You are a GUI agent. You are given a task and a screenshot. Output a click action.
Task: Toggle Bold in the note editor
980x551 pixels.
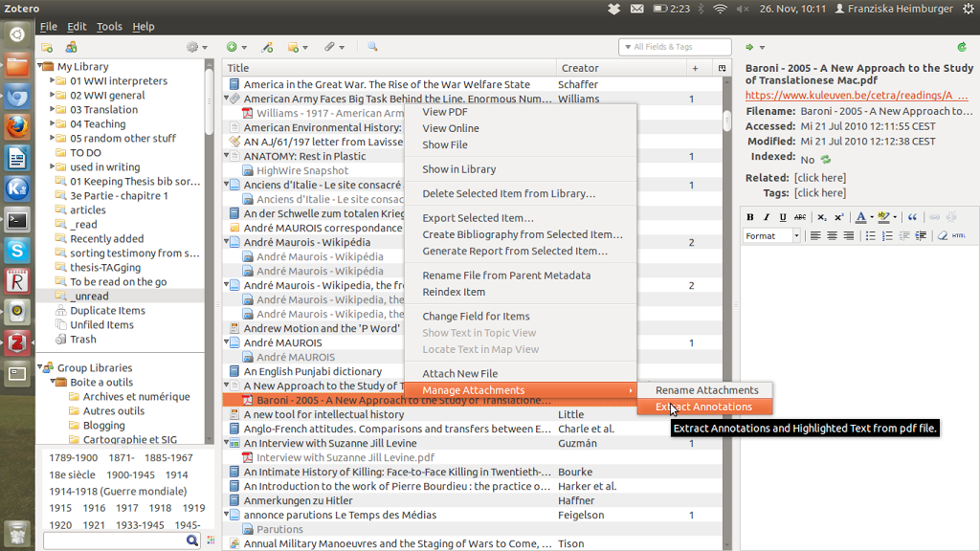tap(750, 217)
